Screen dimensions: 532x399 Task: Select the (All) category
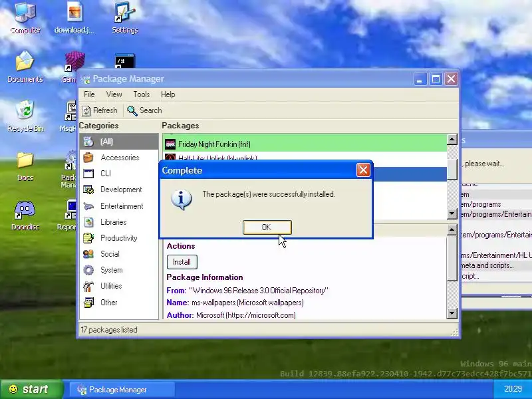119,142
